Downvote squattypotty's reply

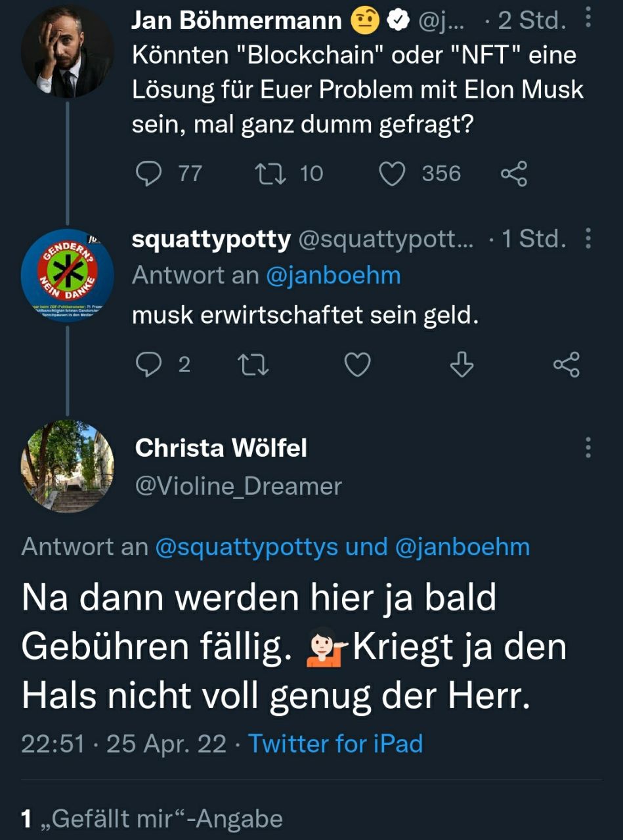(462, 365)
